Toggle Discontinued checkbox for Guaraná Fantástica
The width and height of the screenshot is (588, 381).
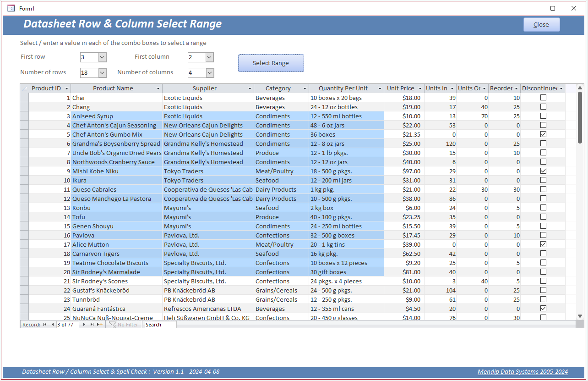tap(543, 309)
